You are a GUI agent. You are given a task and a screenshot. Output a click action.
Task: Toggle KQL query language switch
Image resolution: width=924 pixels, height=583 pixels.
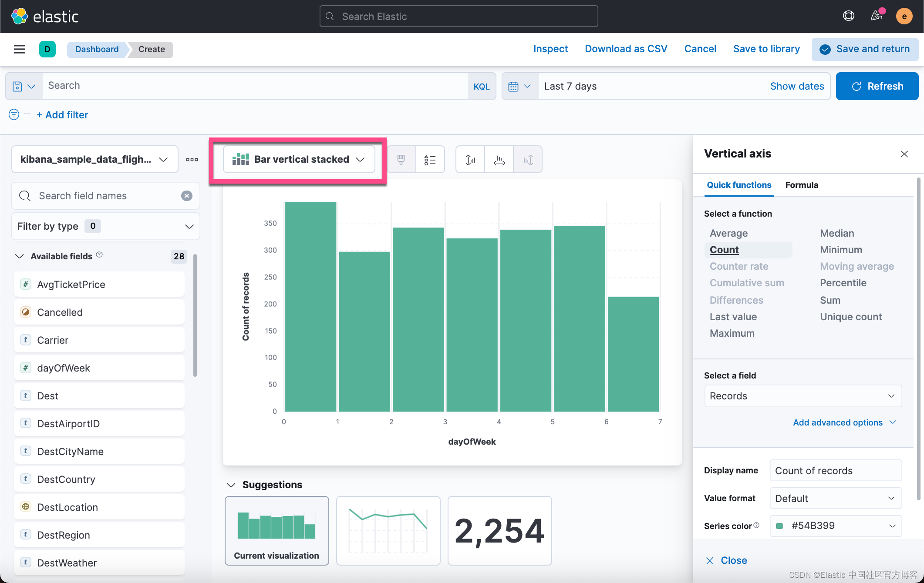(482, 86)
